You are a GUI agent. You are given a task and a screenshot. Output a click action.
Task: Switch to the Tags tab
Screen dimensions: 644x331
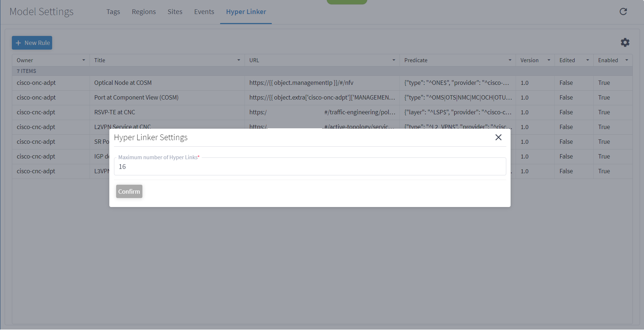[x=113, y=12]
